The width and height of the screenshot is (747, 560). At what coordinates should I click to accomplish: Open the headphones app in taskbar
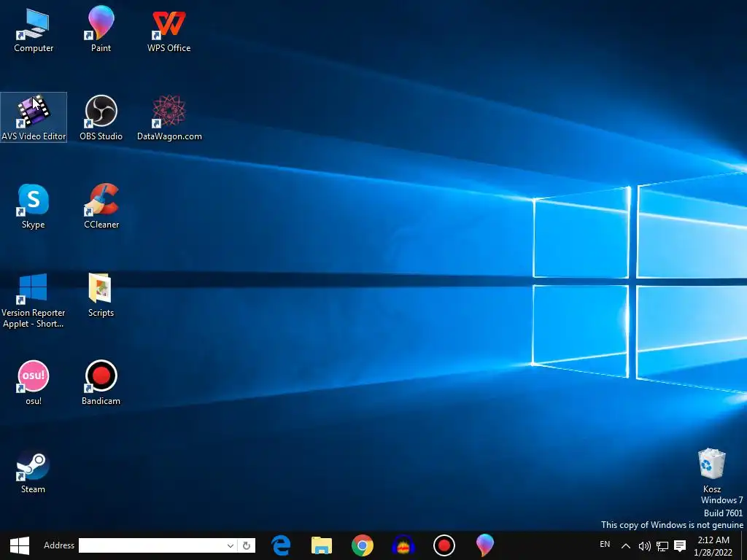[403, 545]
